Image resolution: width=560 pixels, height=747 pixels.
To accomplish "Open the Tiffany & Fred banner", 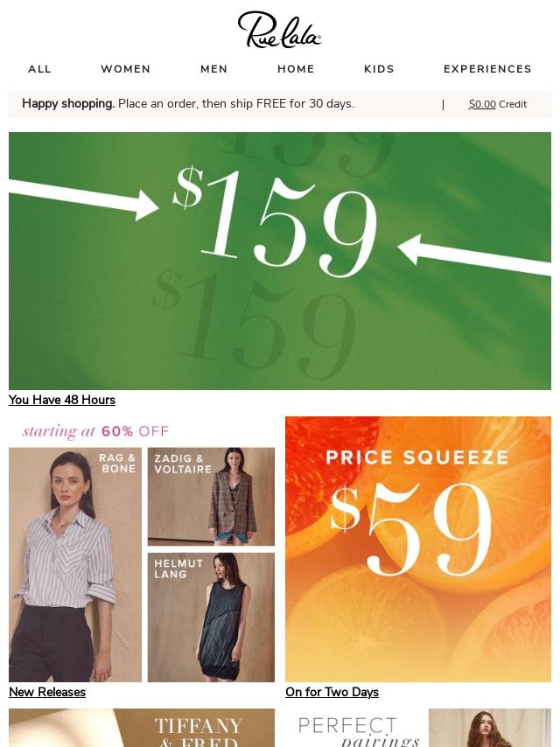I will point(142,728).
